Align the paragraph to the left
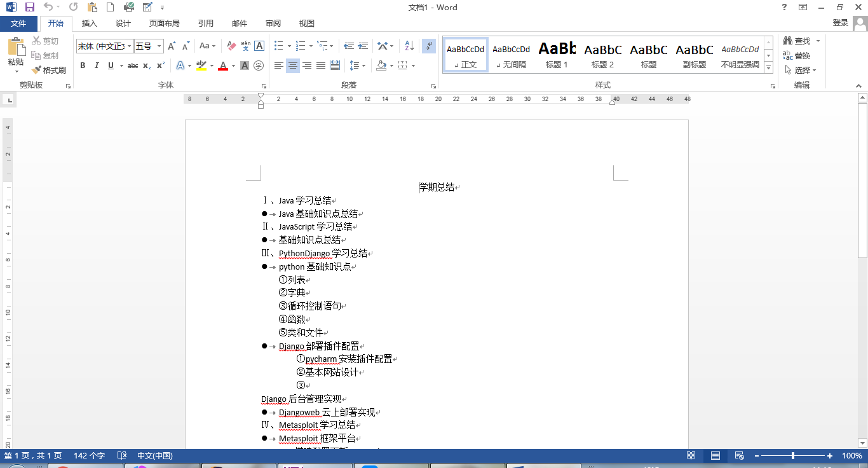Image resolution: width=868 pixels, height=468 pixels. (279, 65)
